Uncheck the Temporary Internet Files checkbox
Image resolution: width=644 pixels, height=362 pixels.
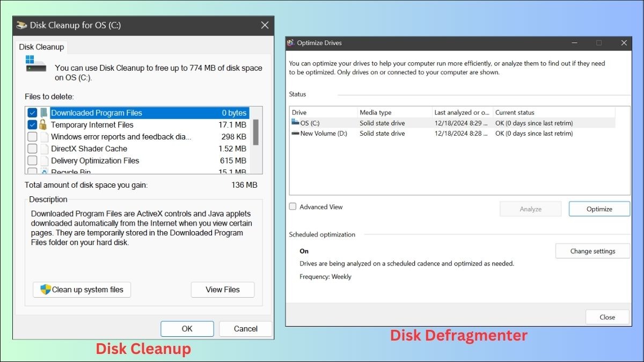[32, 124]
